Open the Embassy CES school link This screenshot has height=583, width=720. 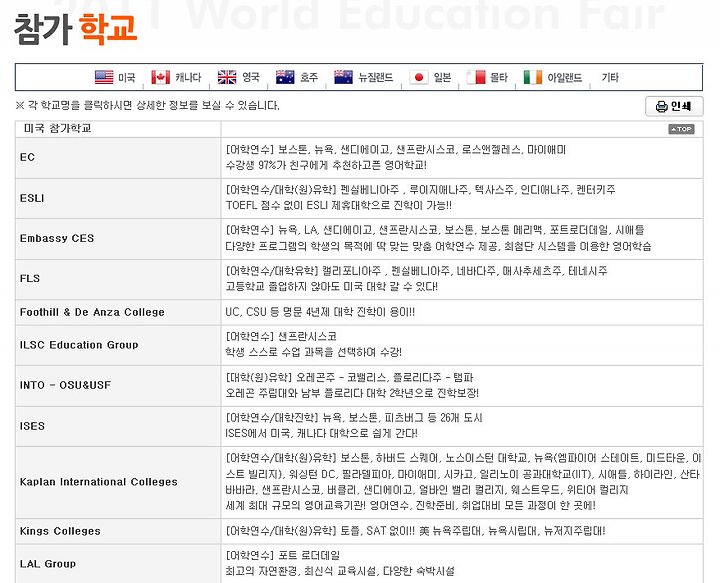click(57, 238)
